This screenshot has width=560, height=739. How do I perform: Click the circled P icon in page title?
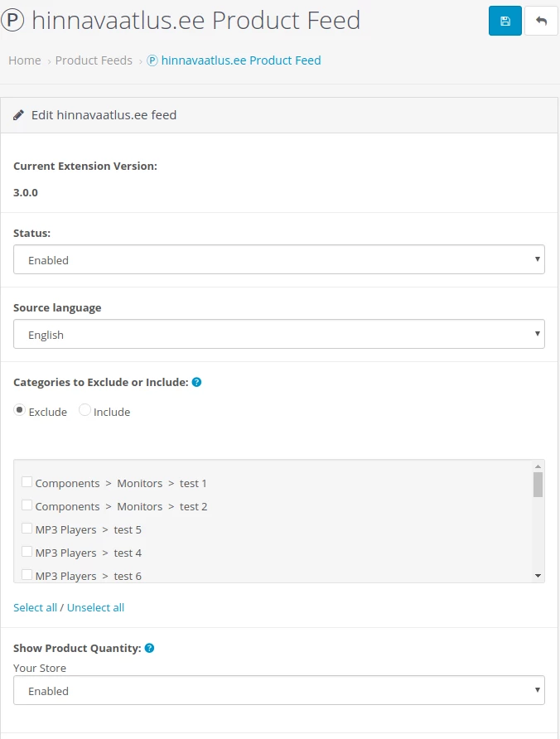[x=12, y=20]
